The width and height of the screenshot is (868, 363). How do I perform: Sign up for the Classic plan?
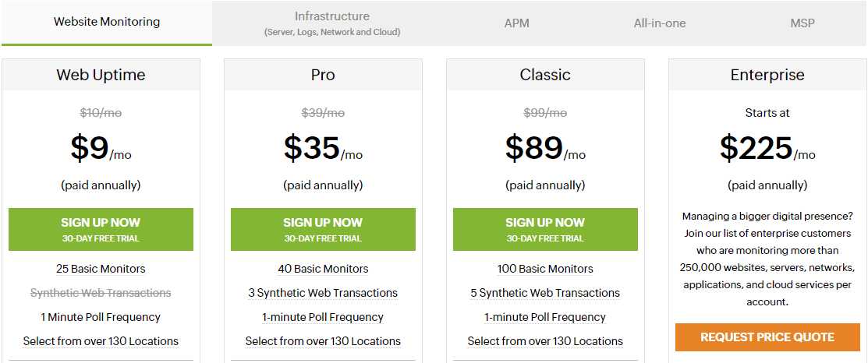click(x=545, y=229)
